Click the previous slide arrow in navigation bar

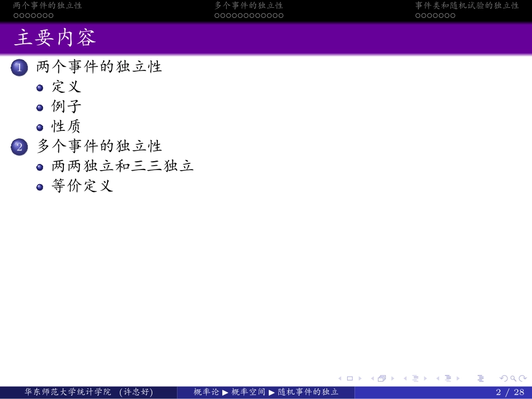[x=340, y=378]
